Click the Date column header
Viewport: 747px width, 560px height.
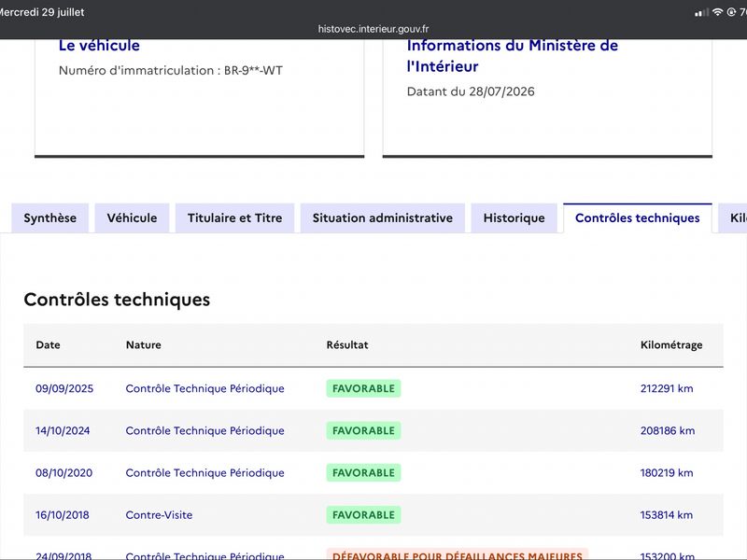[x=49, y=344]
